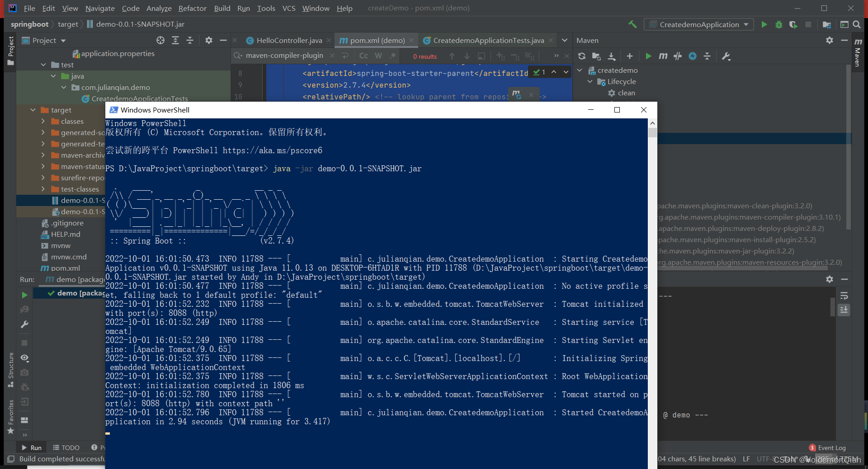Open the Event Log
868x469 pixels.
point(827,448)
